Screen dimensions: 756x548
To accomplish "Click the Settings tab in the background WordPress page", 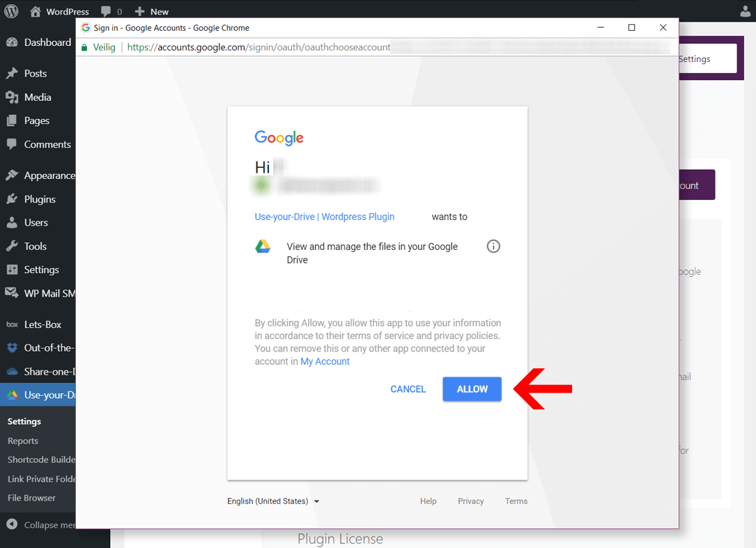I will pos(708,58).
